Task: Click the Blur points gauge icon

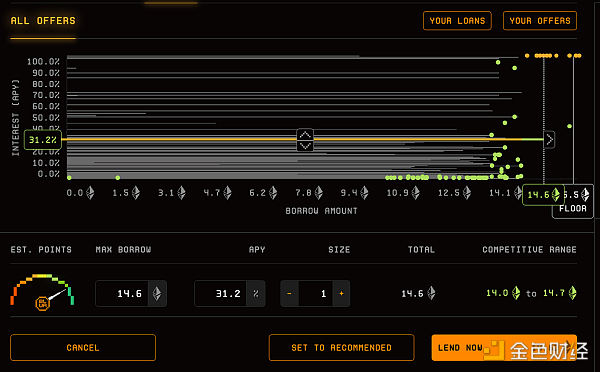Action: click(x=42, y=303)
